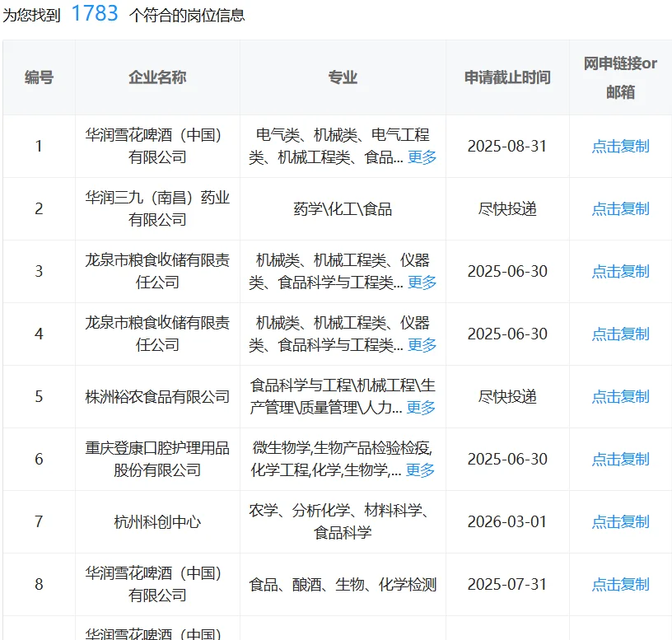This screenshot has height=640, width=672.
Task: Copy the application link for row 2
Action: [620, 208]
